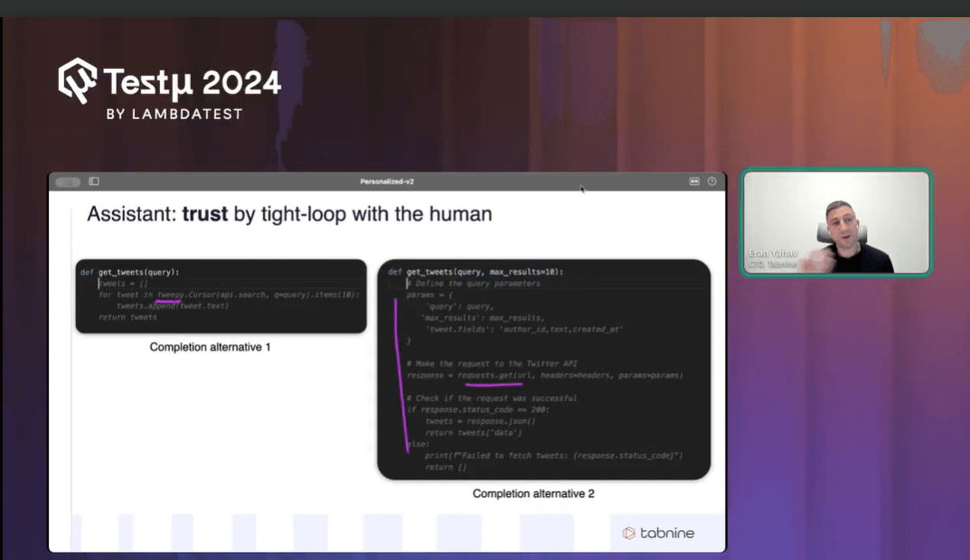Select the window title Personalized-v2
Image resolution: width=970 pixels, height=560 pixels.
387,181
